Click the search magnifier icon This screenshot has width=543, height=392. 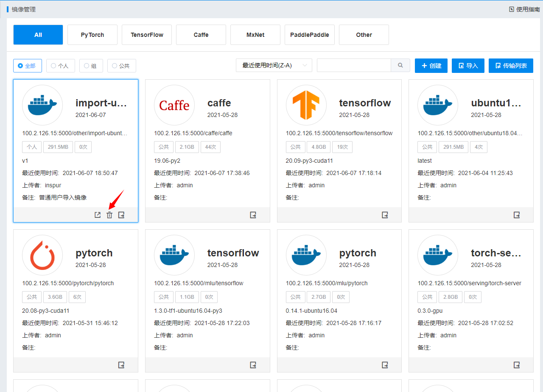click(400, 66)
